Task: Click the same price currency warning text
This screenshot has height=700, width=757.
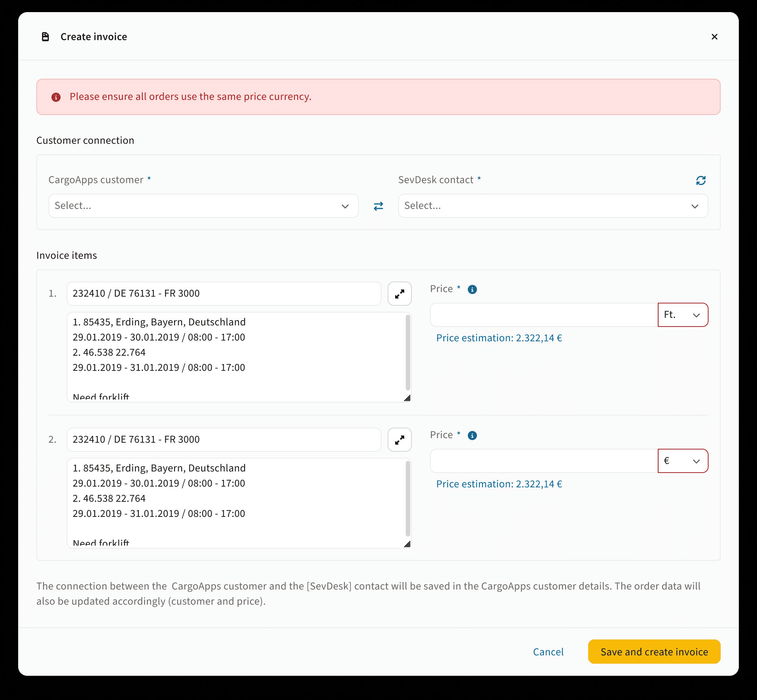Action: [x=190, y=97]
